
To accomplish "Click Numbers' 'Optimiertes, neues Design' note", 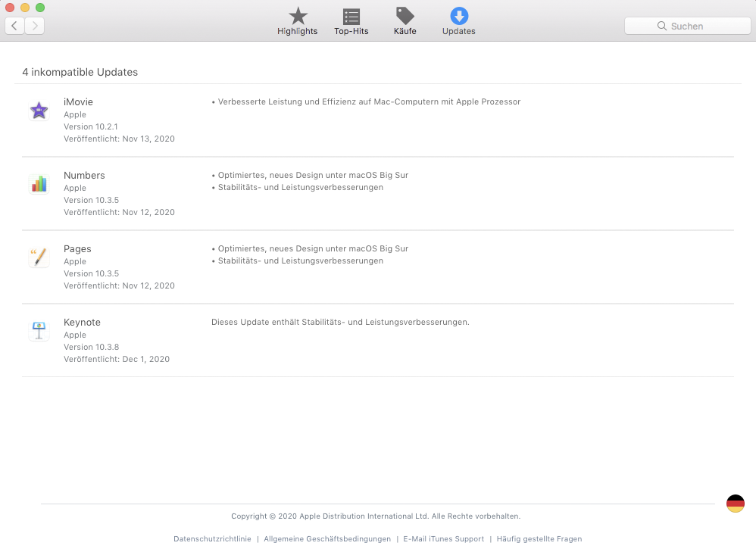I will (310, 175).
